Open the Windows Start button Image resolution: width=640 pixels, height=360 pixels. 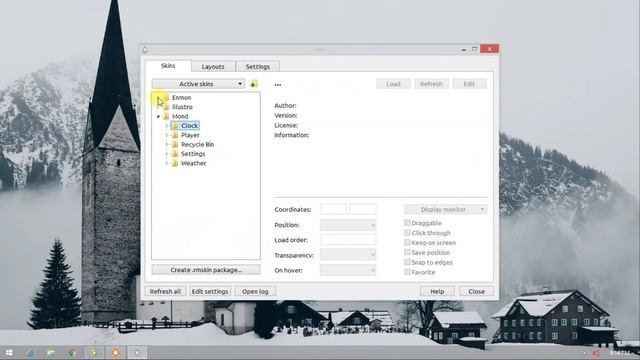[9, 353]
